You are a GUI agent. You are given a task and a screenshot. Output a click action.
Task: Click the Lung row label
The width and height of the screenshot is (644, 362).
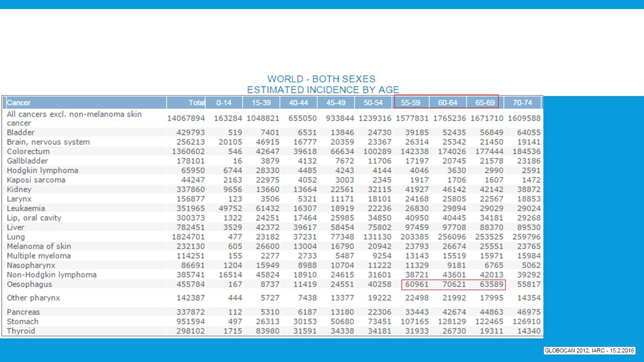16,237
